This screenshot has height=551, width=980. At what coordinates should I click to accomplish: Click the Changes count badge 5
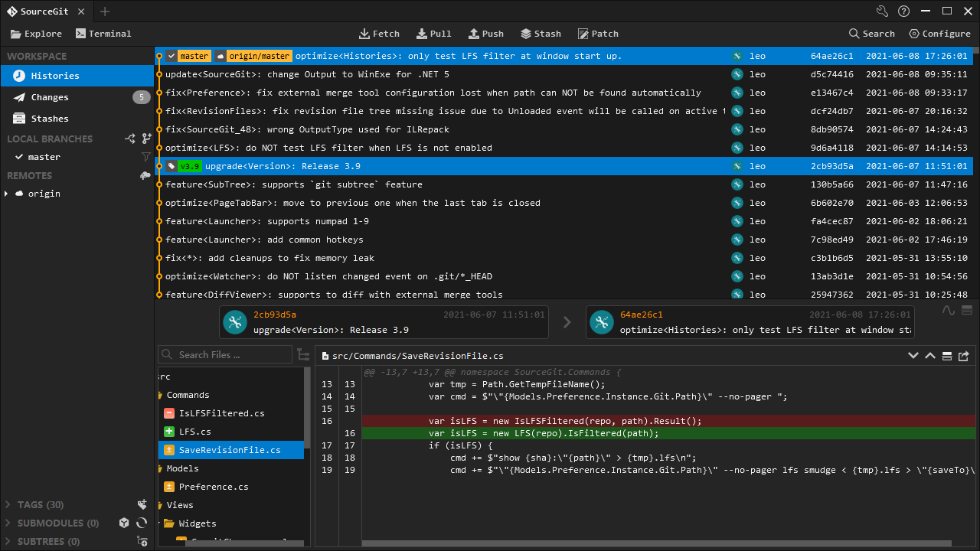(141, 97)
